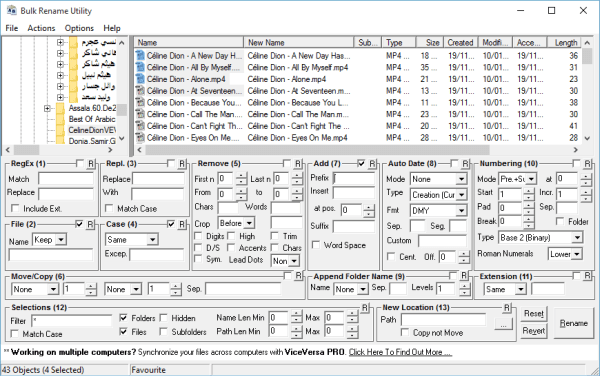Click the Selections (12) reset R icon
The height and width of the screenshot is (376, 600).
click(x=365, y=308)
